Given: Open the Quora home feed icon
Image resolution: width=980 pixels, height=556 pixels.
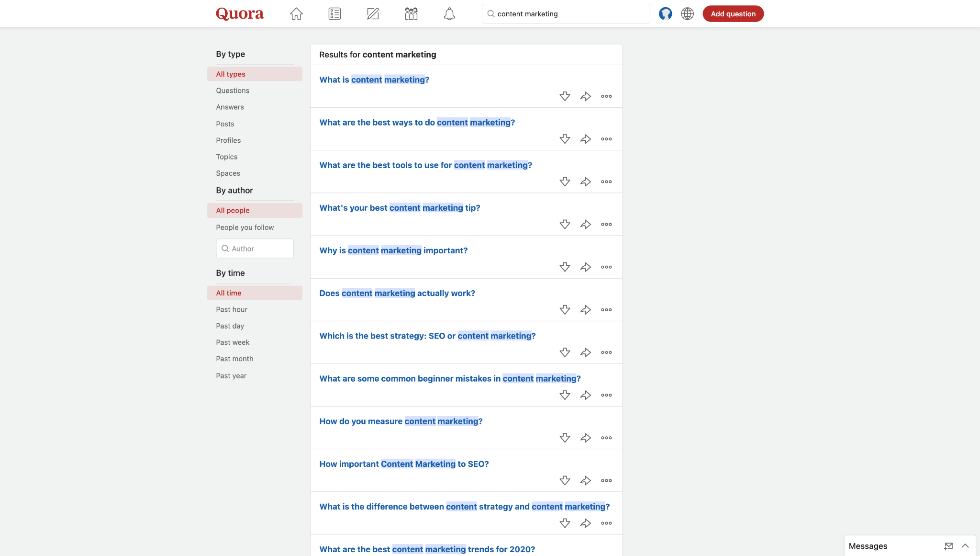Looking at the screenshot, I should (x=296, y=14).
